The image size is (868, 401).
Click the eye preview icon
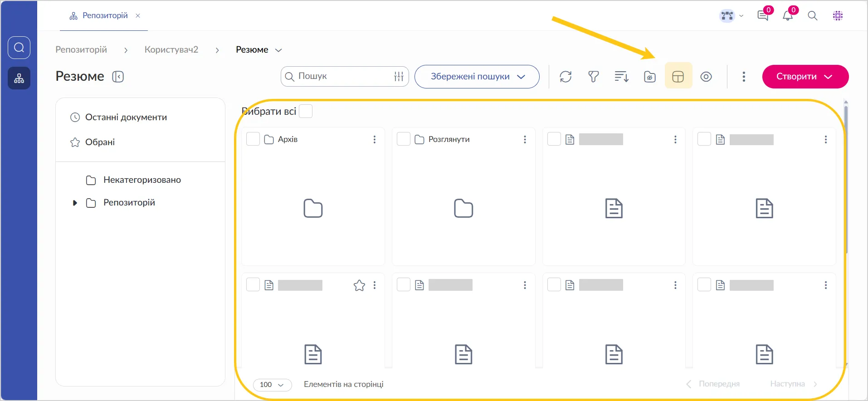pyautogui.click(x=706, y=77)
